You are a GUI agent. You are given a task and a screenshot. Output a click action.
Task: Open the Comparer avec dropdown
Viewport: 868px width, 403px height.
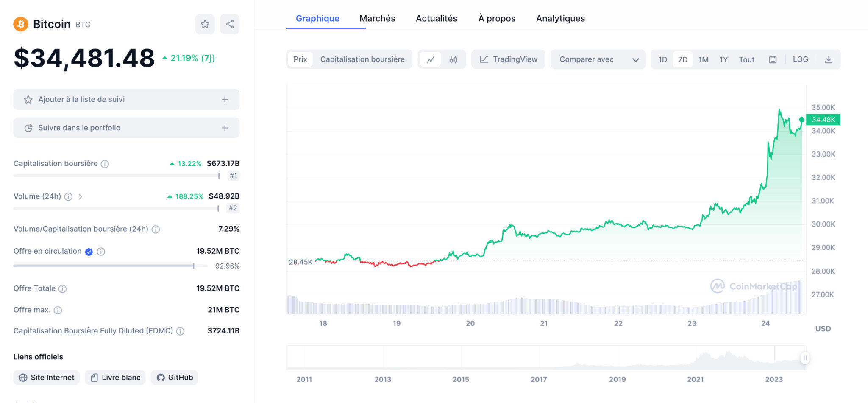(x=598, y=59)
